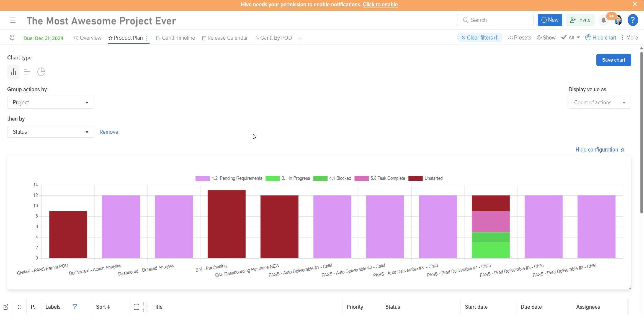Click Save chart button
This screenshot has width=644, height=326.
pyautogui.click(x=614, y=60)
